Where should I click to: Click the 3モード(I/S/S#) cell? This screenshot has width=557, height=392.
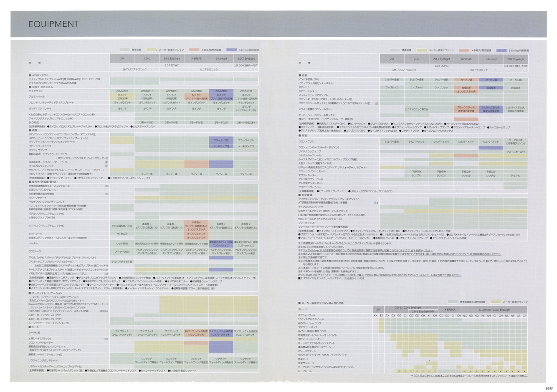click(x=246, y=123)
